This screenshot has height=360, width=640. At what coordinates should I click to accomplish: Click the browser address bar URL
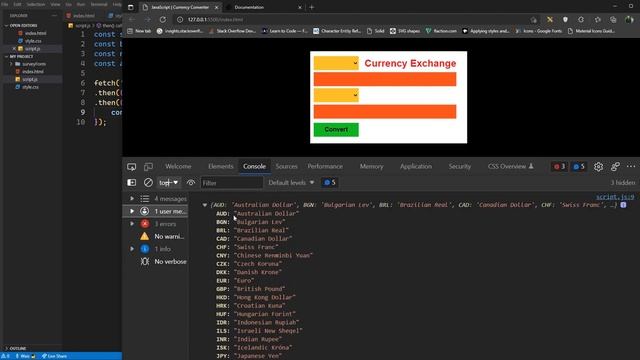tap(215, 20)
